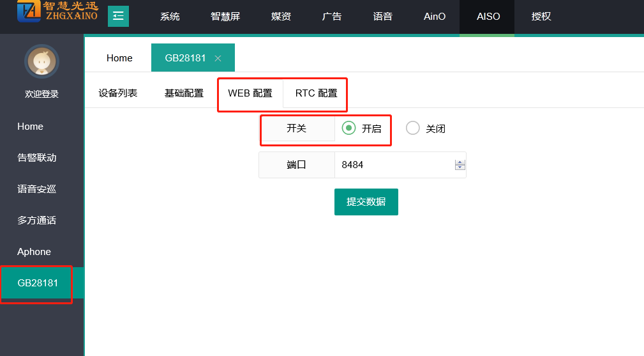The height and width of the screenshot is (356, 644).
Task: Open the AISO top menu
Action: 487,17
